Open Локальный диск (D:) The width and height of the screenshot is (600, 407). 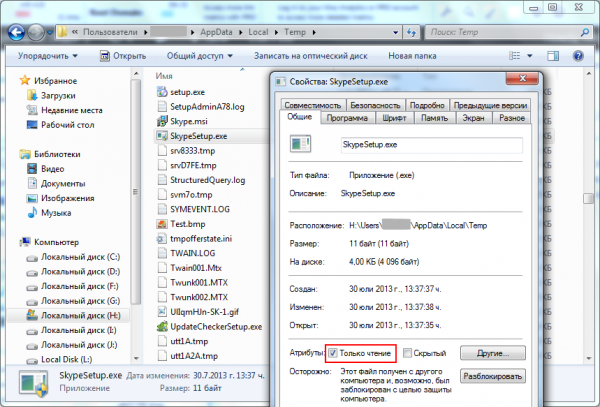tap(80, 272)
